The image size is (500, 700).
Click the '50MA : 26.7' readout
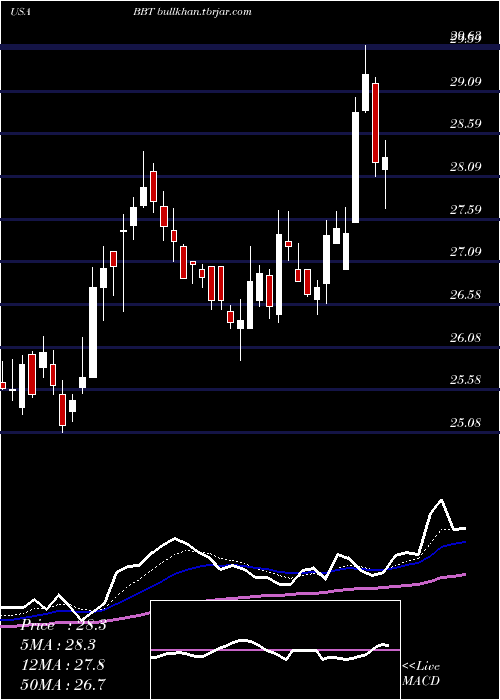point(63,684)
